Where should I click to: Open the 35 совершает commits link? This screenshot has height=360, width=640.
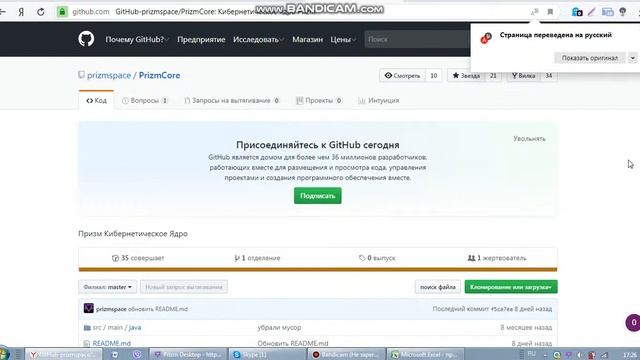138,258
